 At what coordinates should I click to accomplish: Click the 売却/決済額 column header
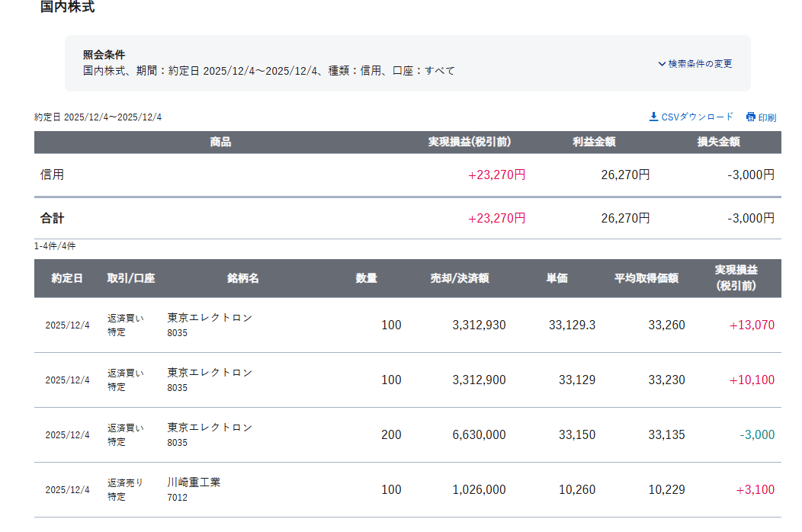[460, 278]
